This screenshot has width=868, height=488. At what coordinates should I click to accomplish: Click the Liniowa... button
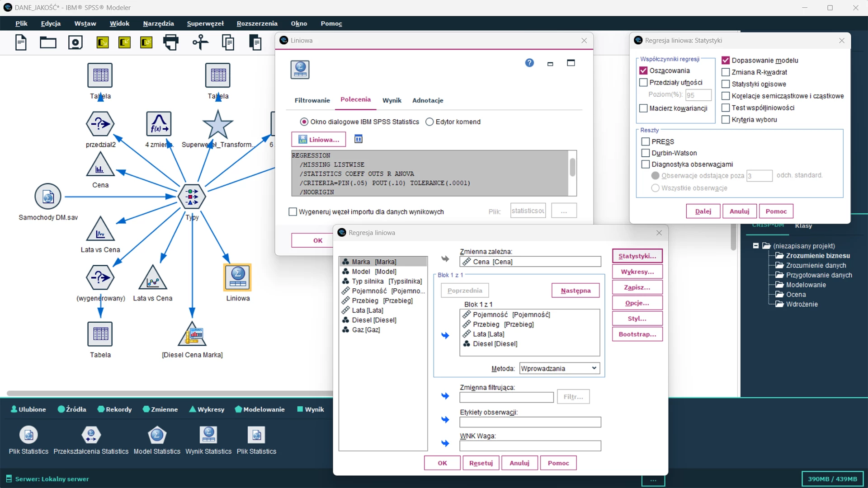click(319, 139)
